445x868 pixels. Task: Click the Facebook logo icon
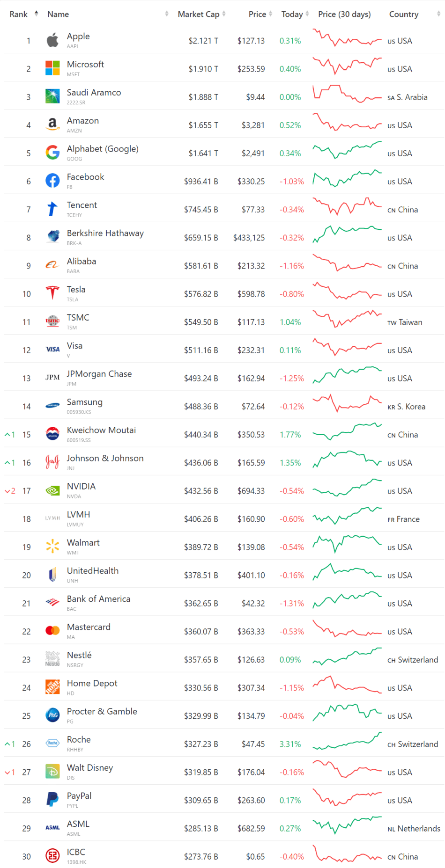tap(52, 181)
